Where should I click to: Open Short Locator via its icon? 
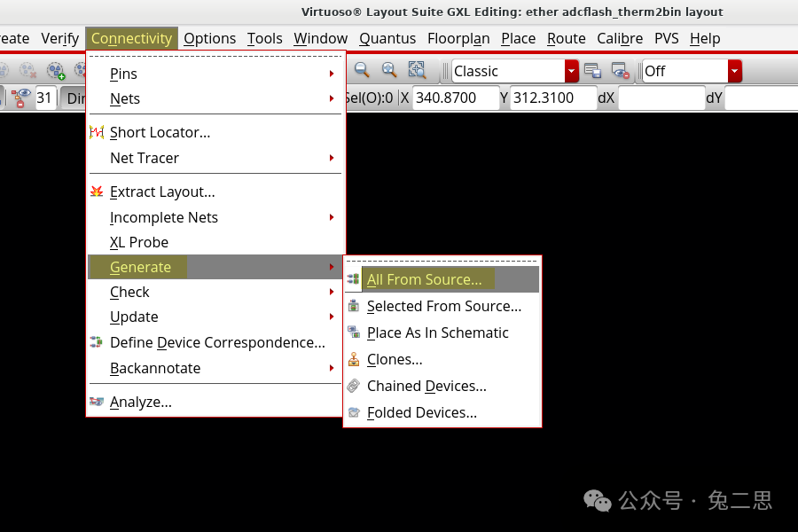point(97,132)
